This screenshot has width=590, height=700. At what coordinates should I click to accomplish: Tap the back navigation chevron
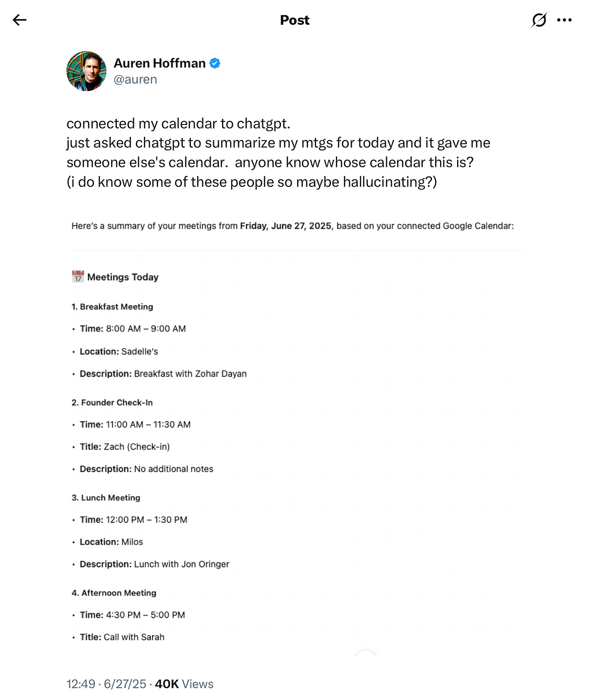click(19, 19)
